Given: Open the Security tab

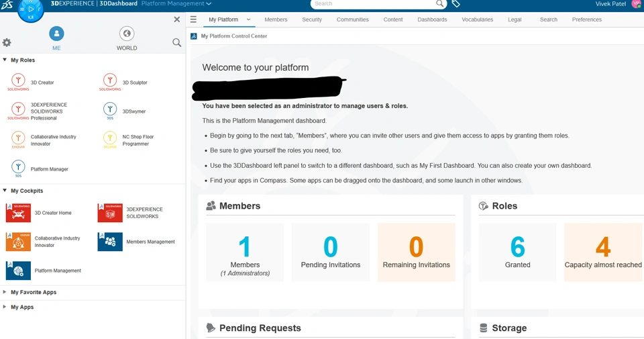Looking at the screenshot, I should (312, 19).
